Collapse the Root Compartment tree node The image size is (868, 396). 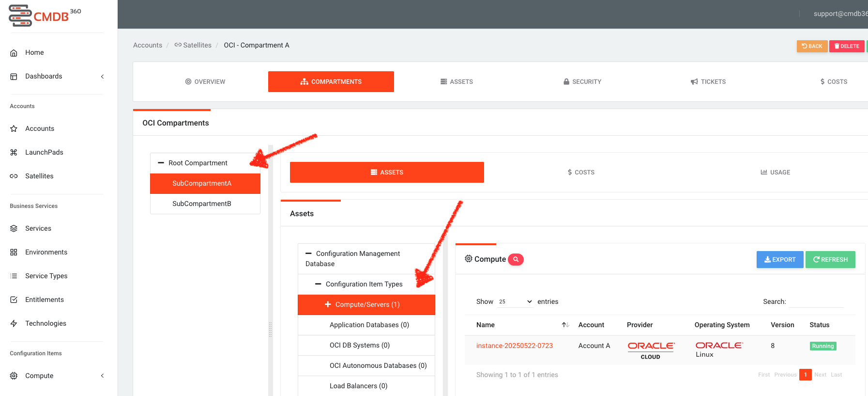[x=161, y=163]
